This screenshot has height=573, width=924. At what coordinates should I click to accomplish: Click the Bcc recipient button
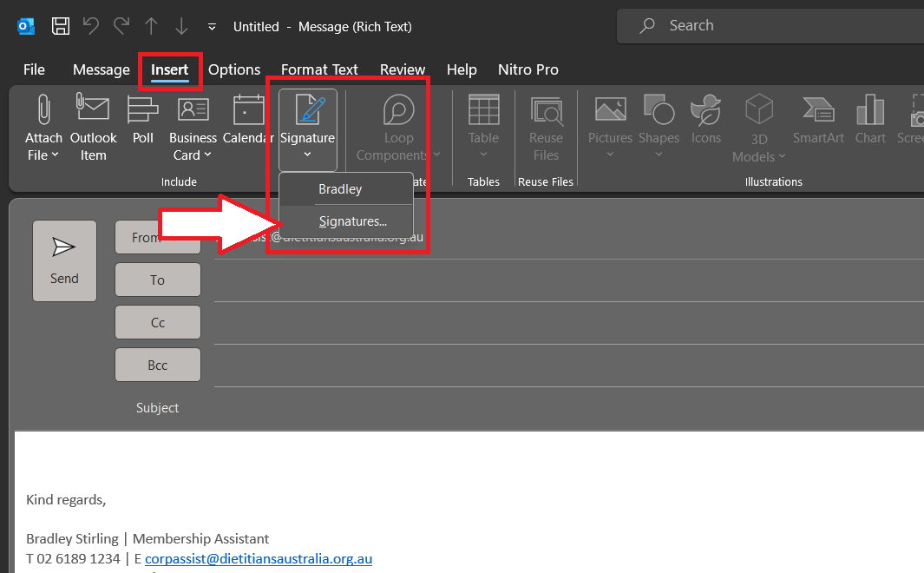[x=158, y=365]
